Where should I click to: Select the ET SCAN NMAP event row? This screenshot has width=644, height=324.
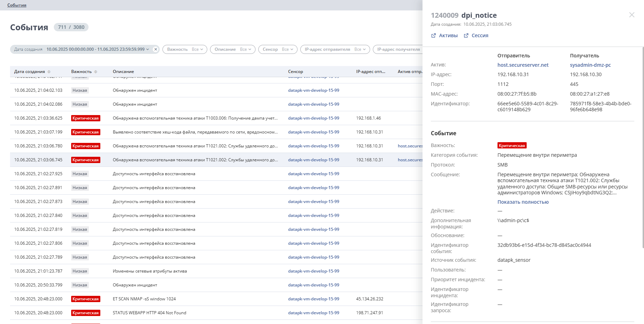[144, 299]
